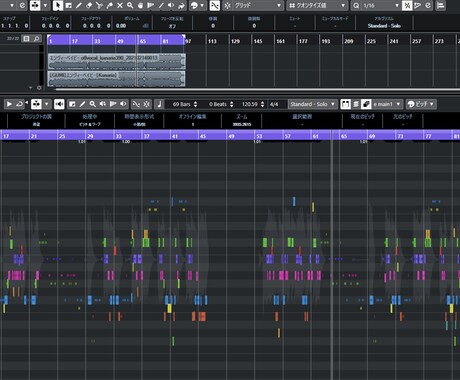Image resolution: width=460 pixels, height=380 pixels.
Task: Toggle Audition speaker in sample editor toolbar
Action: click(x=59, y=104)
